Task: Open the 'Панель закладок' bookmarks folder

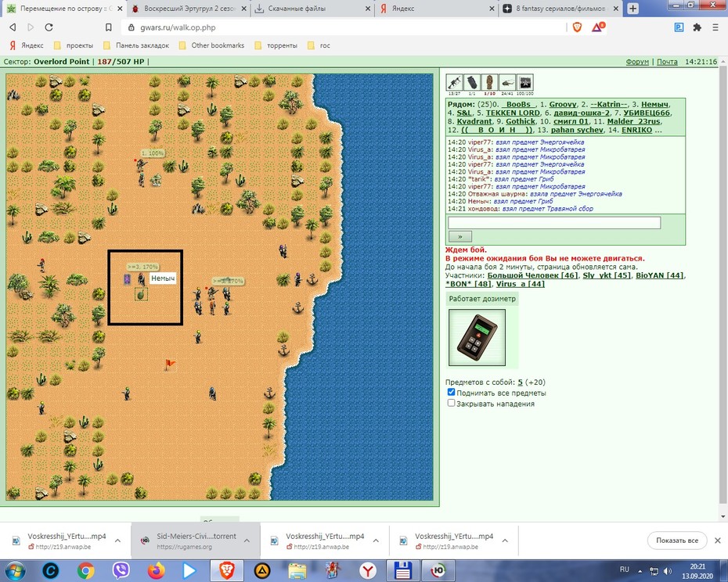Action: (x=136, y=45)
